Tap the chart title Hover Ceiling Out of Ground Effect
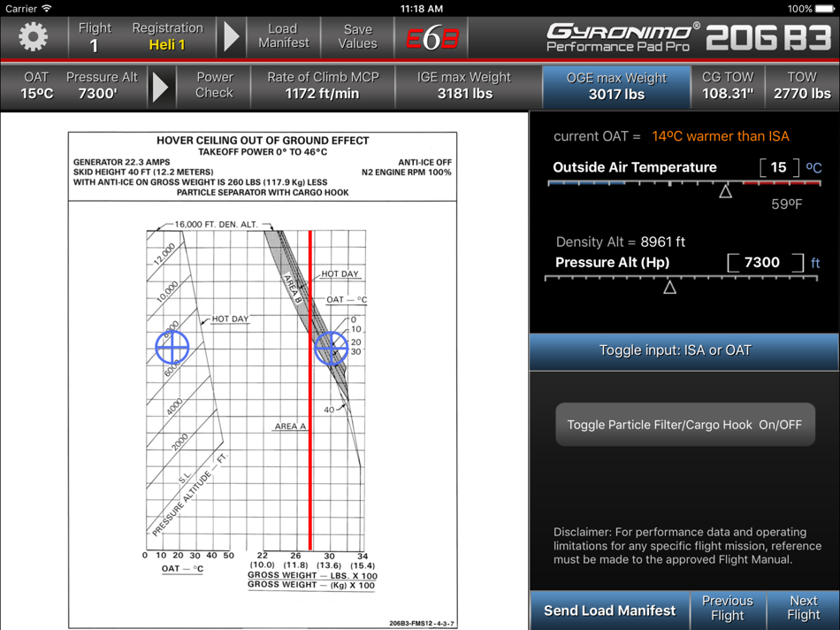840x630 pixels. click(x=263, y=141)
